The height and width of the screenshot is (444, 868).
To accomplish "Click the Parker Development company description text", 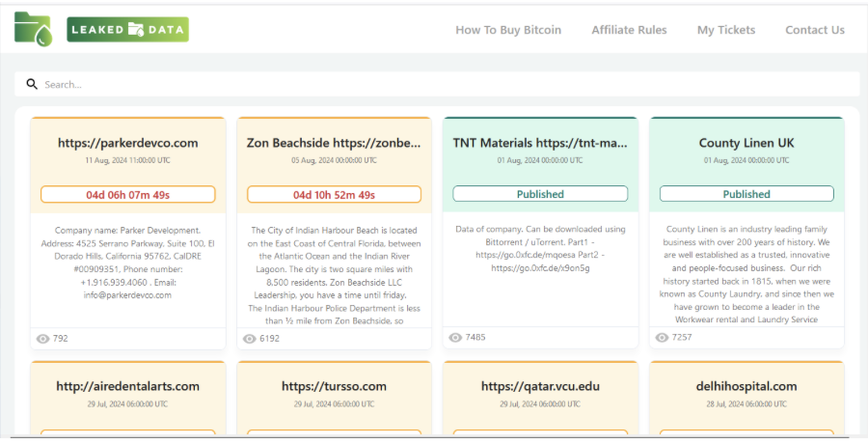I will point(128,263).
